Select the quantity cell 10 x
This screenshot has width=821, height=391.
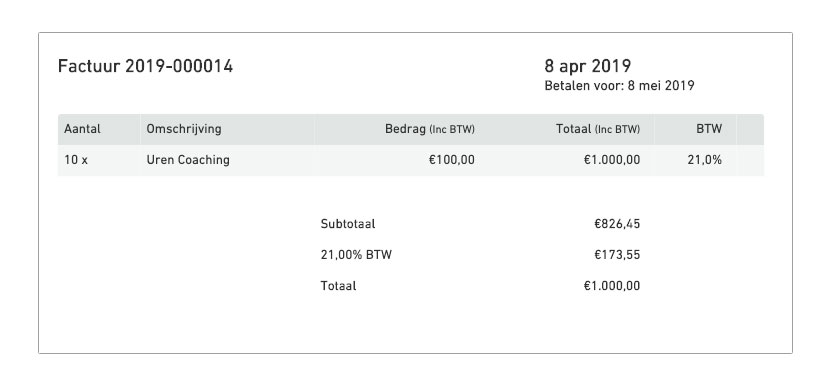point(76,160)
